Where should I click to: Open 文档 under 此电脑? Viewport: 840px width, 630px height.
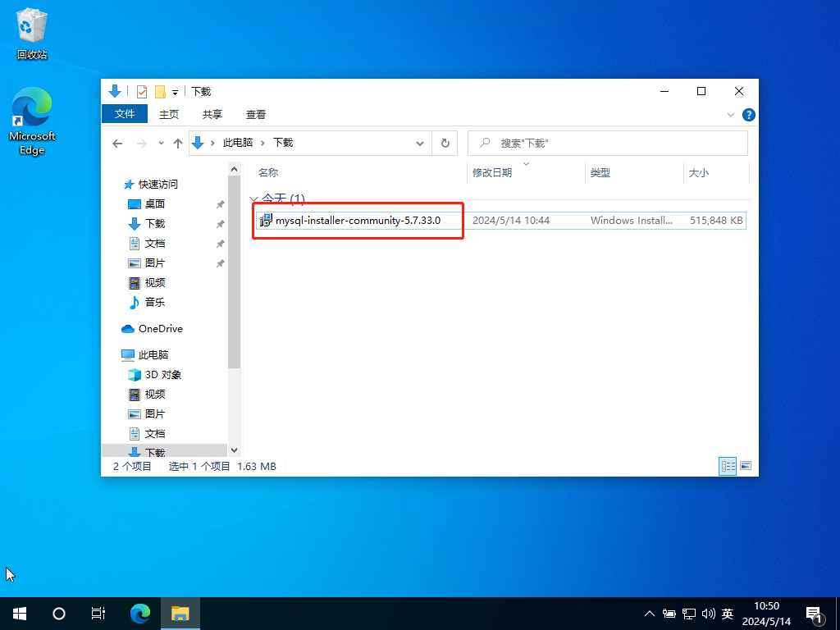pyautogui.click(x=155, y=433)
